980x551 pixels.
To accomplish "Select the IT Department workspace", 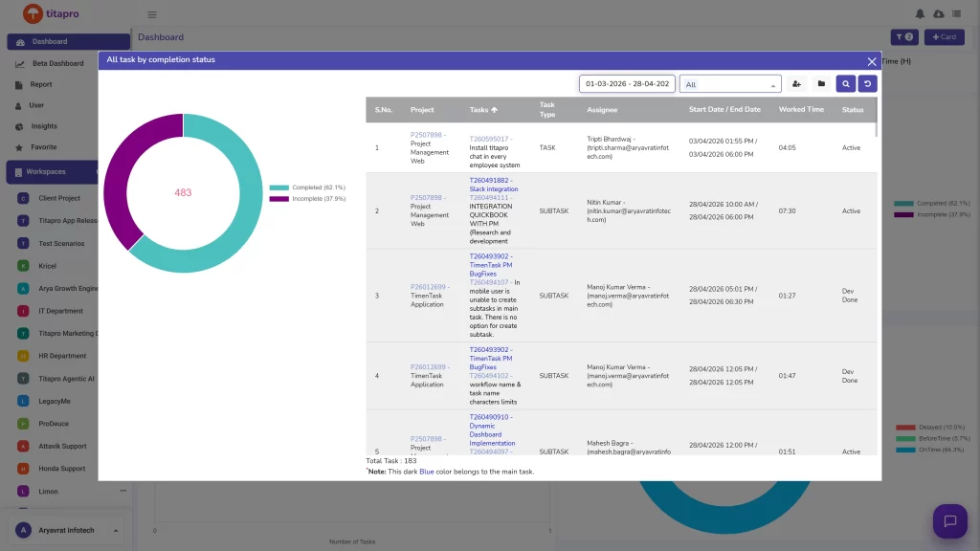I will coord(60,311).
